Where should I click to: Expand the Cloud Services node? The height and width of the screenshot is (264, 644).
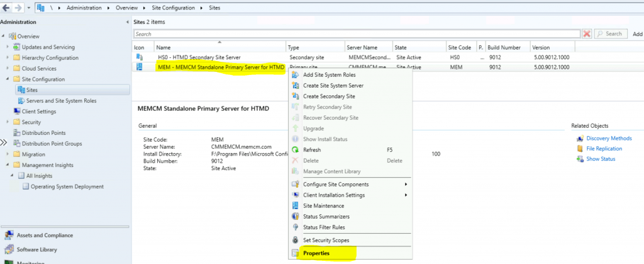pyautogui.click(x=8, y=69)
